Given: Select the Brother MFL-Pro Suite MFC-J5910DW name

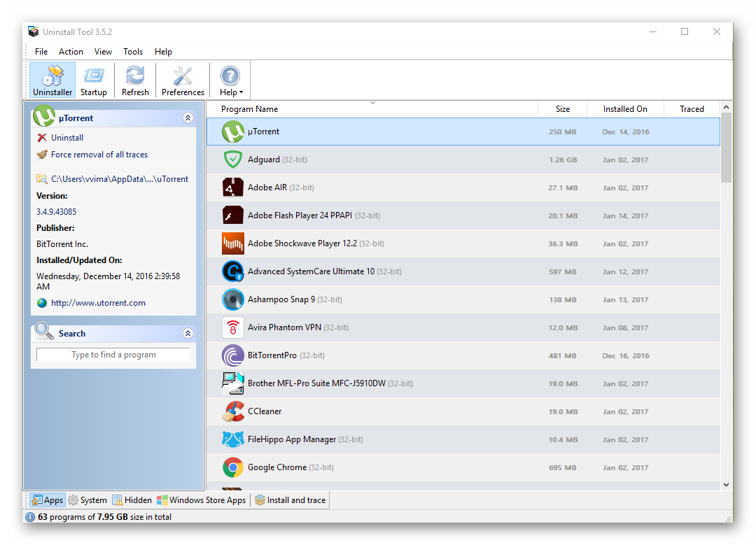Looking at the screenshot, I should click(317, 383).
